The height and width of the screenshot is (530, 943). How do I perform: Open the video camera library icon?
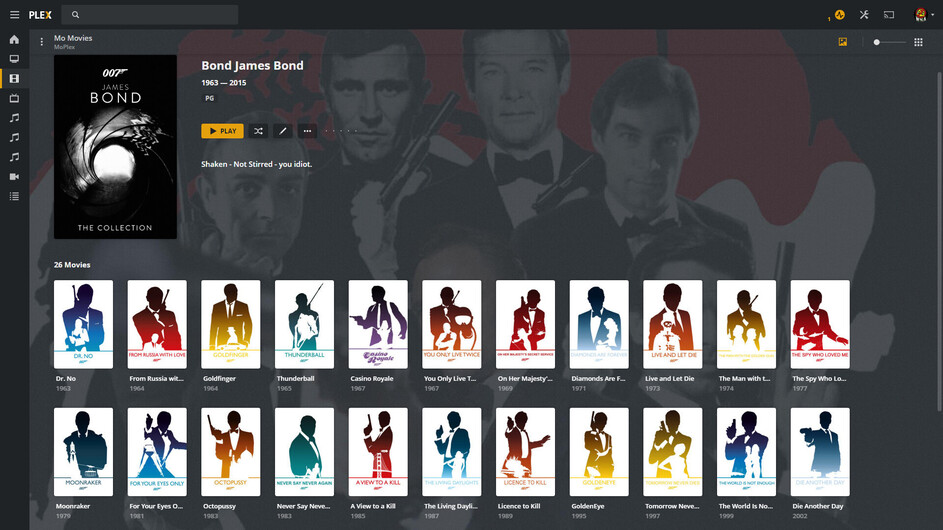14,176
